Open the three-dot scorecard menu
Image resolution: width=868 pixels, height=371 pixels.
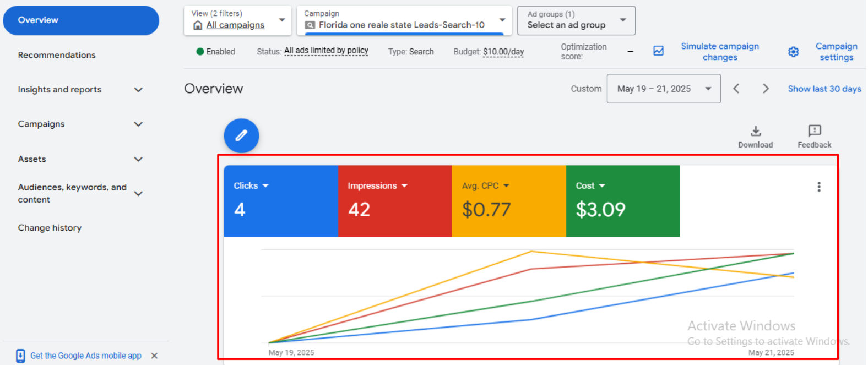coord(818,187)
